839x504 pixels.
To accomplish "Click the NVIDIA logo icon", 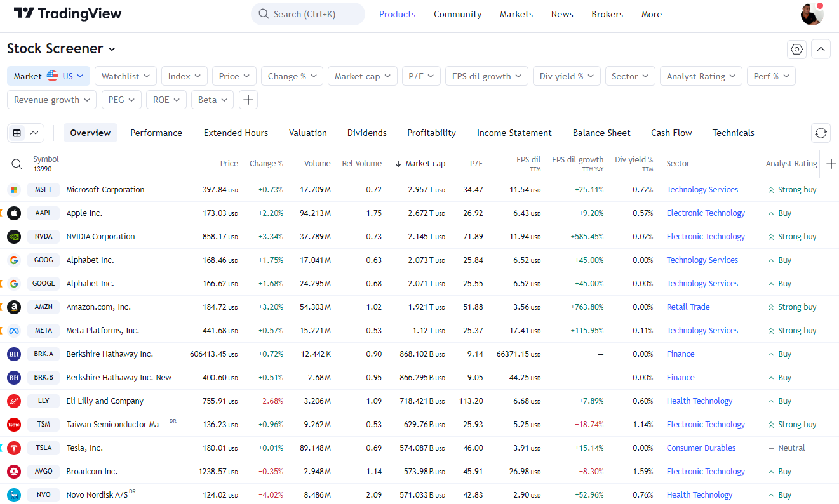I will [14, 237].
